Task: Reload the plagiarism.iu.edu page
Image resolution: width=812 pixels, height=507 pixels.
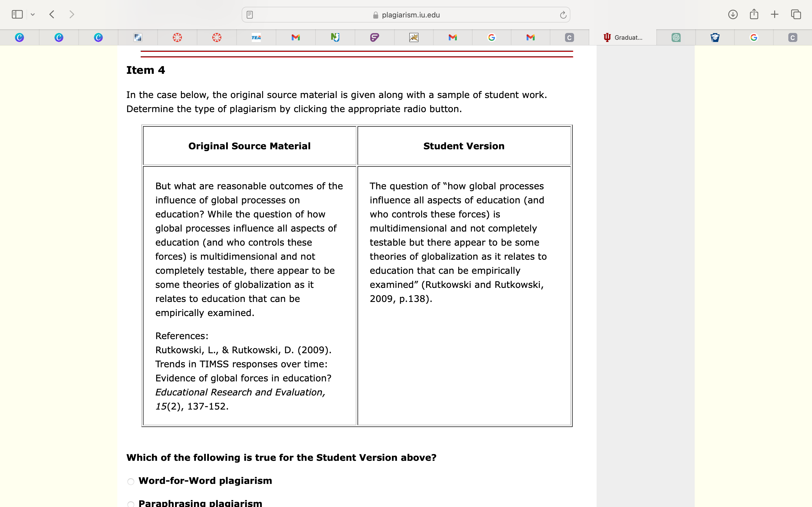Action: click(563, 15)
